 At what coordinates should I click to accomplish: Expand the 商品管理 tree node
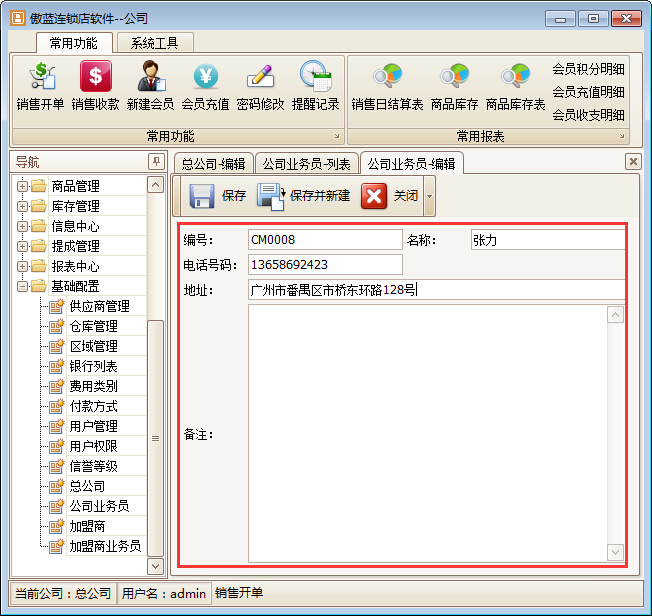point(22,186)
